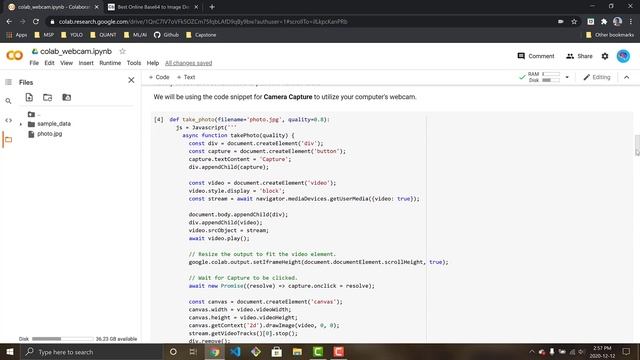Click the All changes saved link

(189, 63)
